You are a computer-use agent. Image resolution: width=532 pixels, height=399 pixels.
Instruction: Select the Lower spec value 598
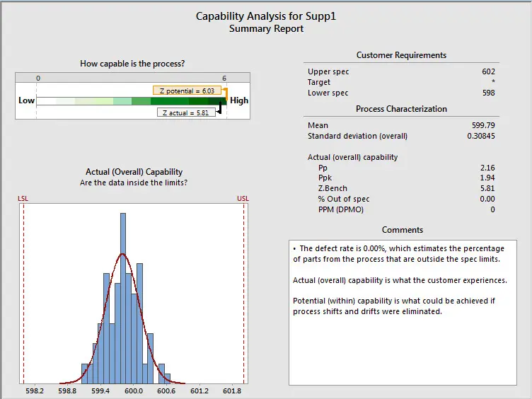(489, 93)
